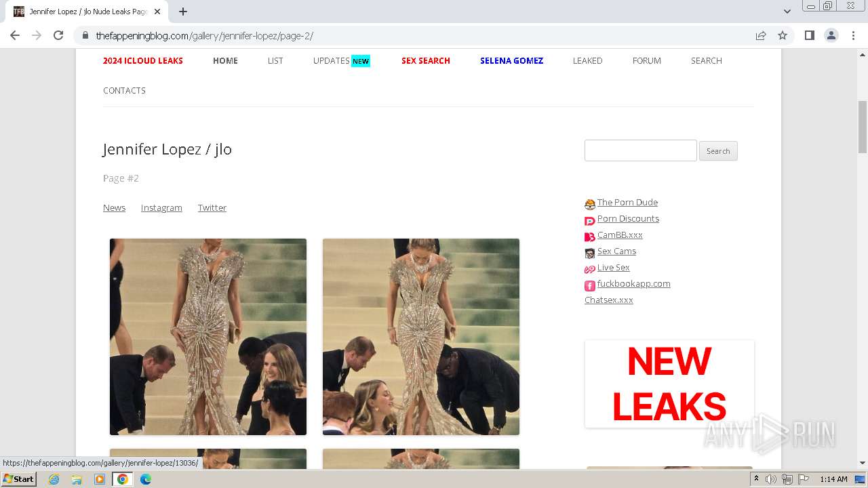This screenshot has width=868, height=488.
Task: Open File Explorer folder icon in taskbar
Action: (x=77, y=479)
